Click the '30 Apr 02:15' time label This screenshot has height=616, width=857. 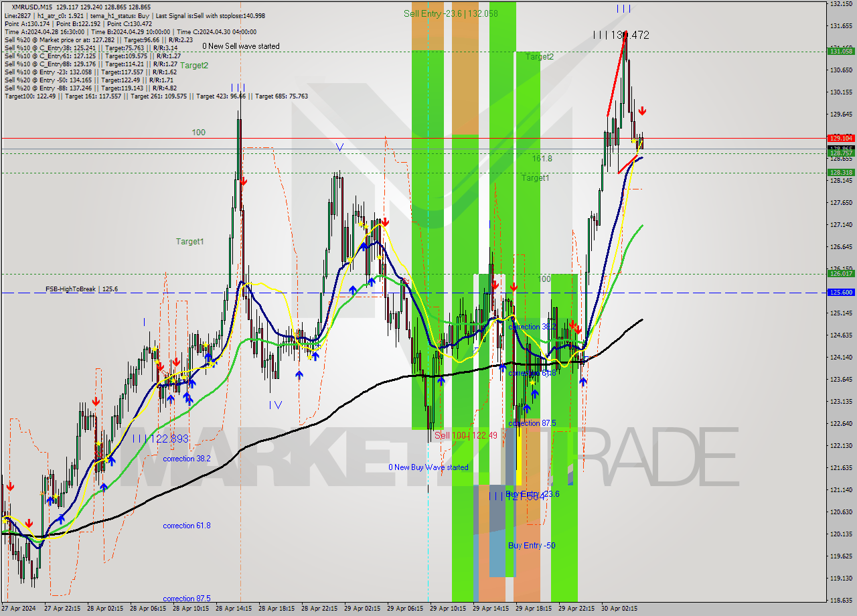click(619, 609)
